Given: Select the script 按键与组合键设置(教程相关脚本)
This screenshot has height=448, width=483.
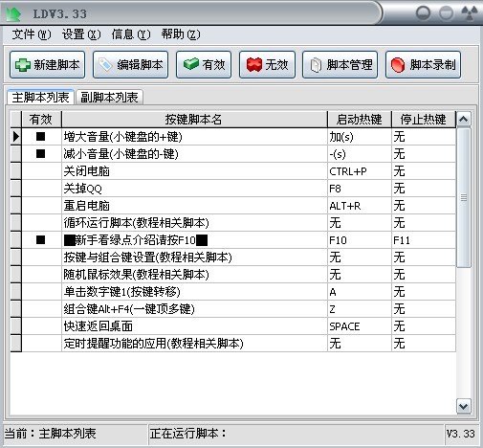Looking at the screenshot, I should (194, 258).
